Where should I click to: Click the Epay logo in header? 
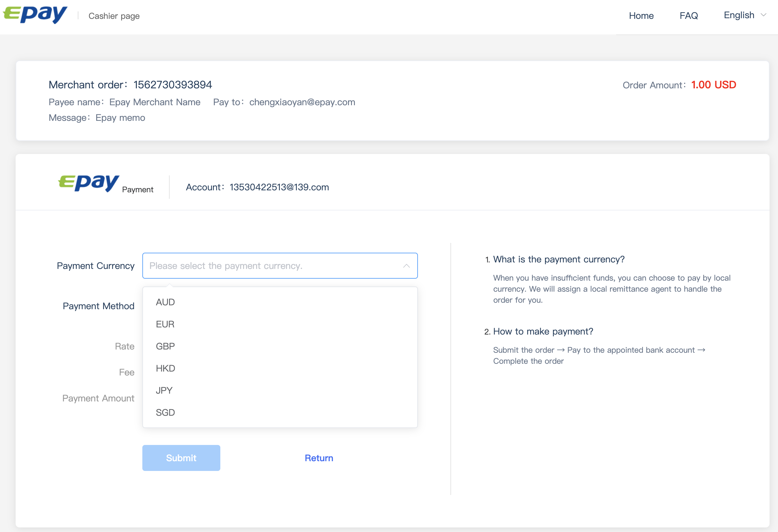tap(35, 14)
